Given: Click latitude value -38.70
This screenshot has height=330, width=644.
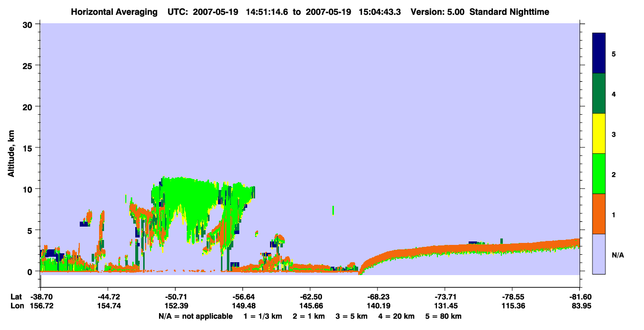Looking at the screenshot, I should 40,297.
